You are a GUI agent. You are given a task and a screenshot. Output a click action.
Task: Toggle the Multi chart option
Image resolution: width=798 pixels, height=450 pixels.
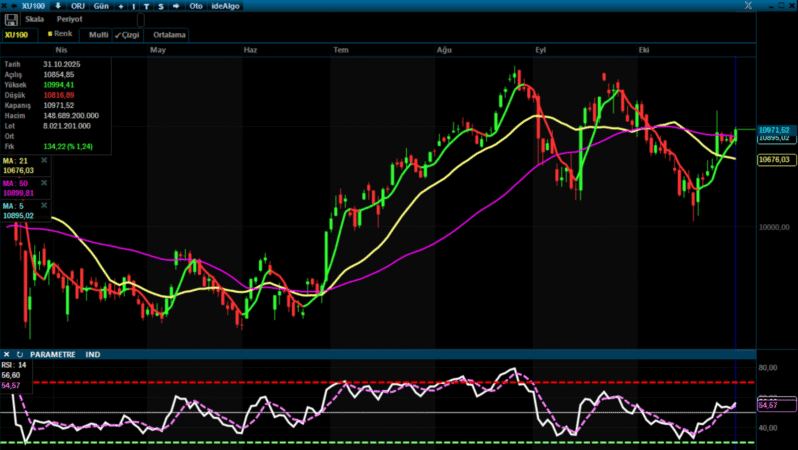pyautogui.click(x=97, y=34)
